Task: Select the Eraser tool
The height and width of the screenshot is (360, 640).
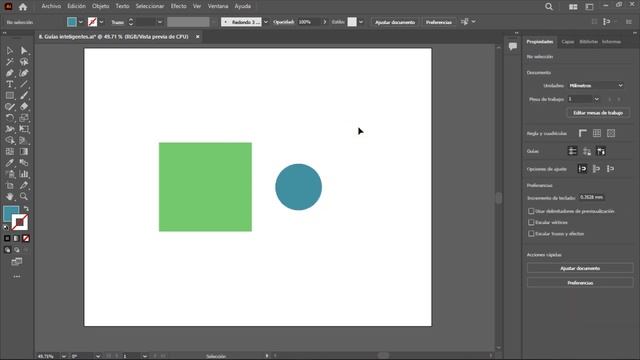Action: pos(24,107)
